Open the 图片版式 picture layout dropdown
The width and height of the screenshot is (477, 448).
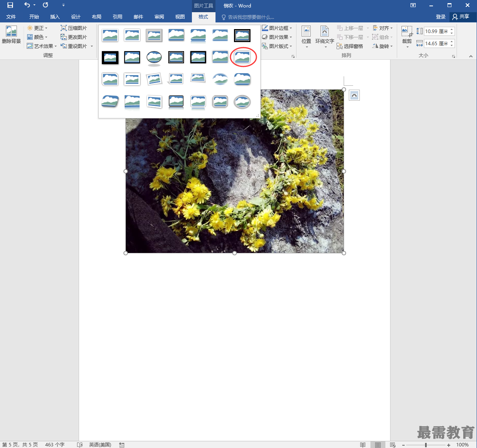click(x=277, y=46)
